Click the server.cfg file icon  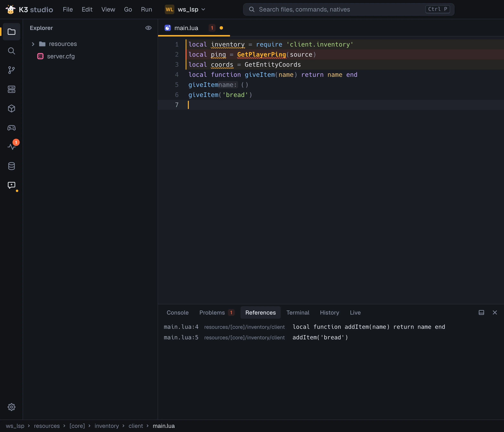[40, 56]
